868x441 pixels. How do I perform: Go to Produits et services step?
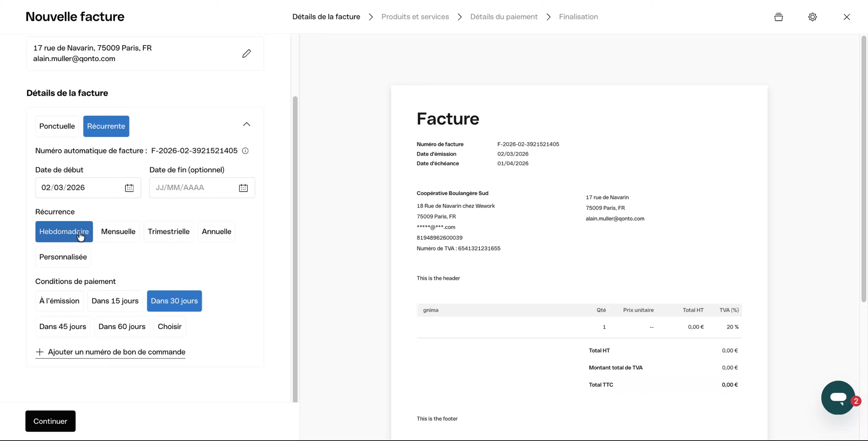click(415, 17)
